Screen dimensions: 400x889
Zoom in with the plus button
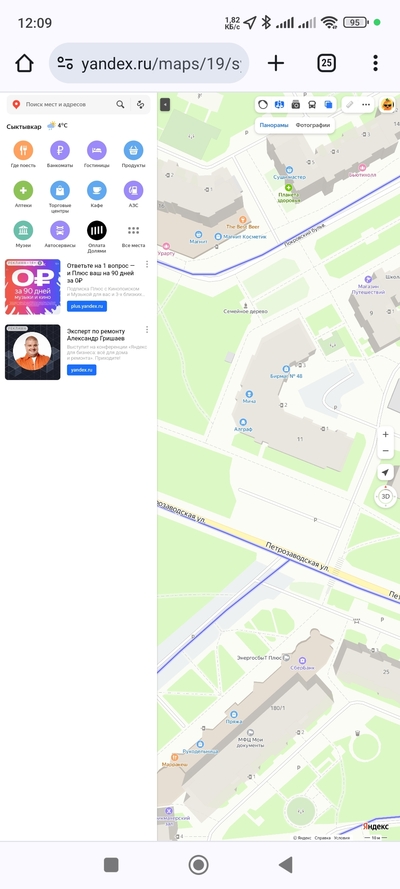tap(385, 434)
